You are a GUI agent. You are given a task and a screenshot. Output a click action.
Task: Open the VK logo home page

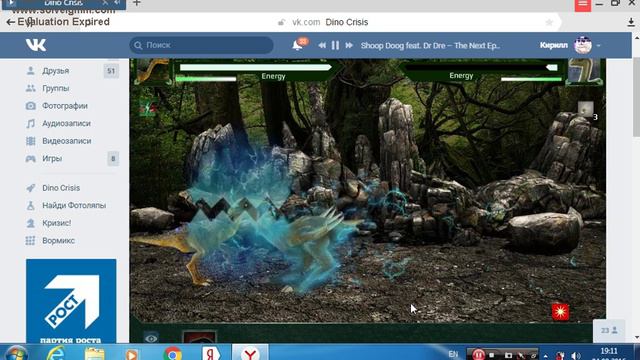(x=36, y=45)
